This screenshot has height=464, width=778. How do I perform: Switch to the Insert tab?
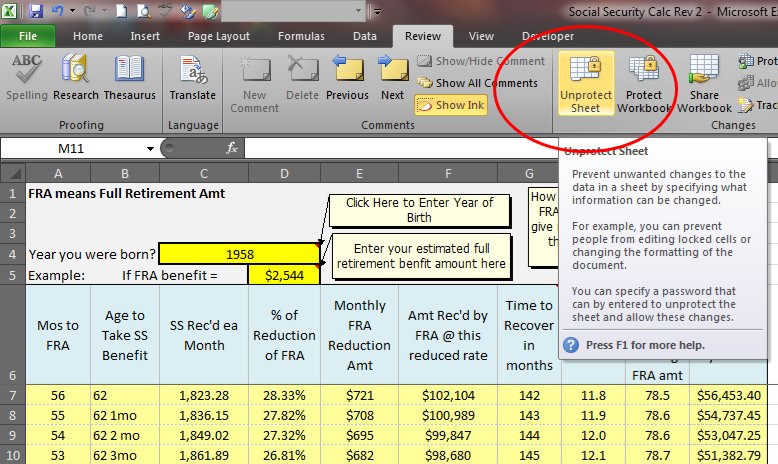click(145, 36)
